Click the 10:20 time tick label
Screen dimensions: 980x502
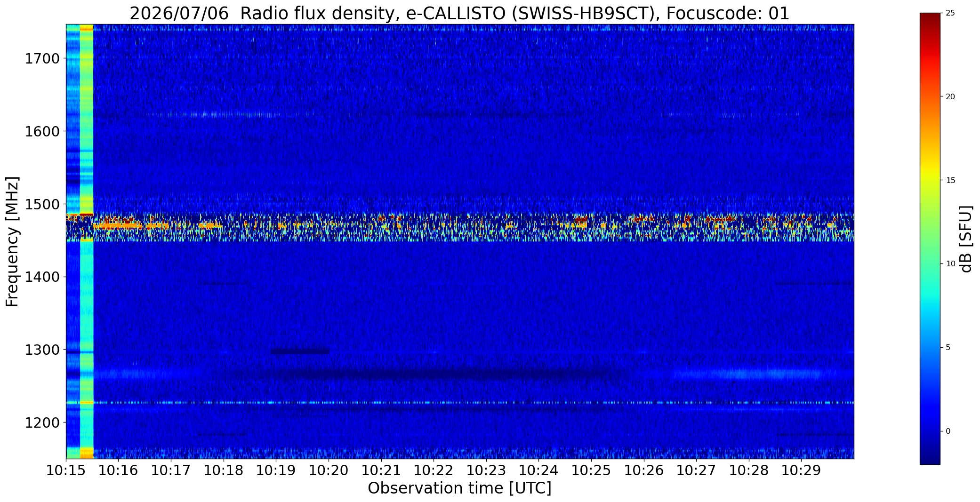click(329, 470)
